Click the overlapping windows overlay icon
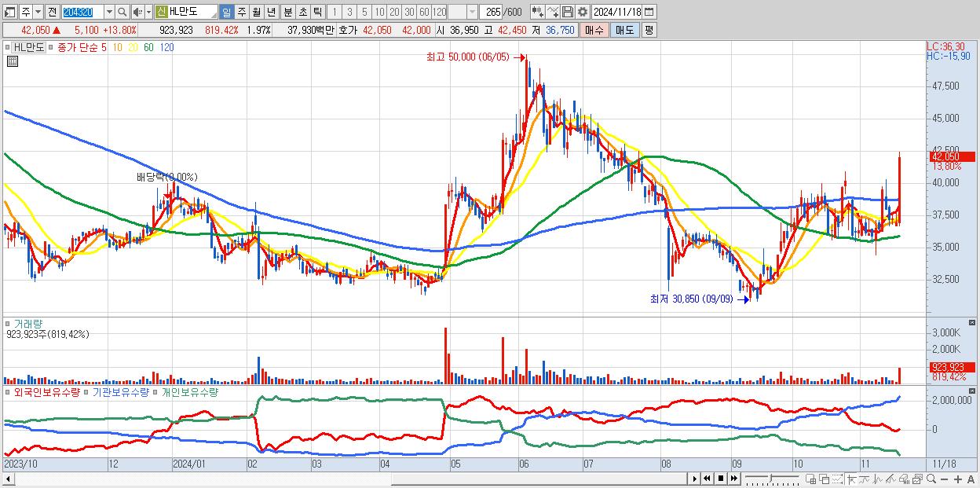 [825, 479]
